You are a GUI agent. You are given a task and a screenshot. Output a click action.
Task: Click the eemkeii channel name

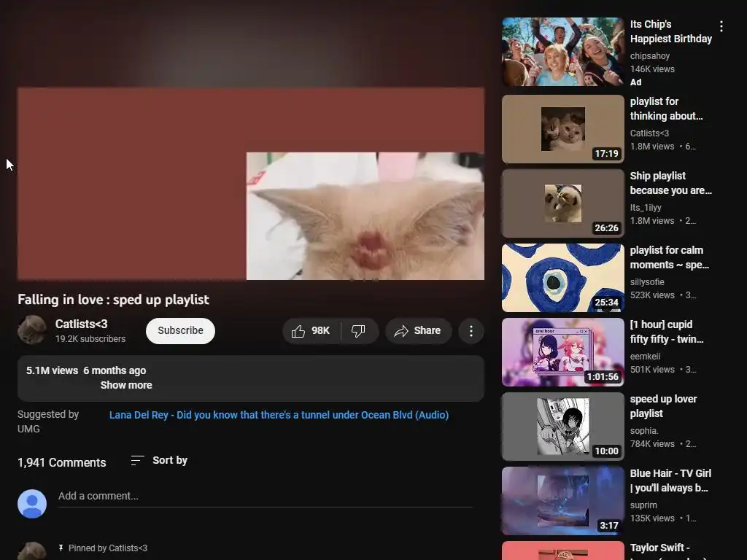645,356
